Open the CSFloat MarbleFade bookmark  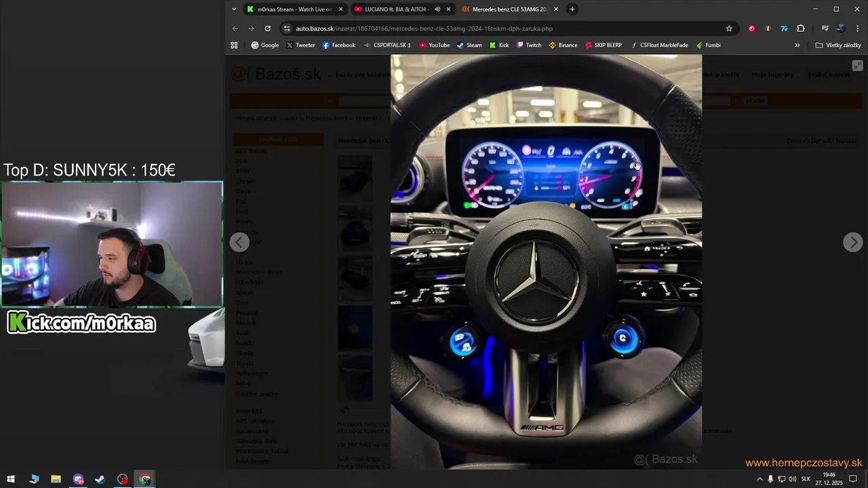click(658, 45)
